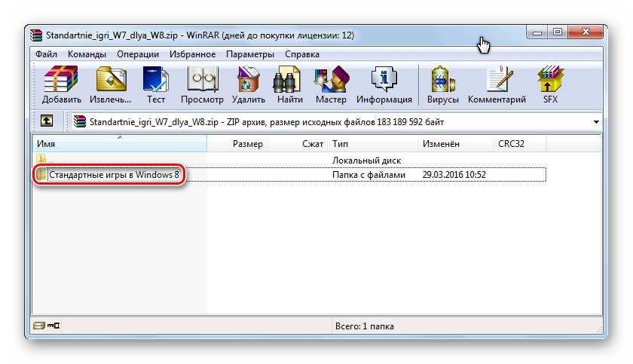The height and width of the screenshot is (364, 633).
Task: Launch the Мастер (Wizard) icon
Action: 331,84
